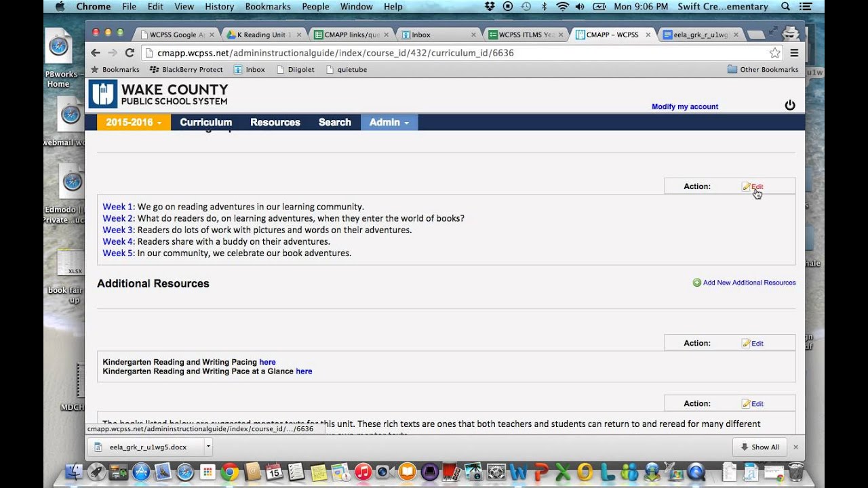The height and width of the screenshot is (488, 868).
Task: Open the Week 2 link
Action: (118, 218)
